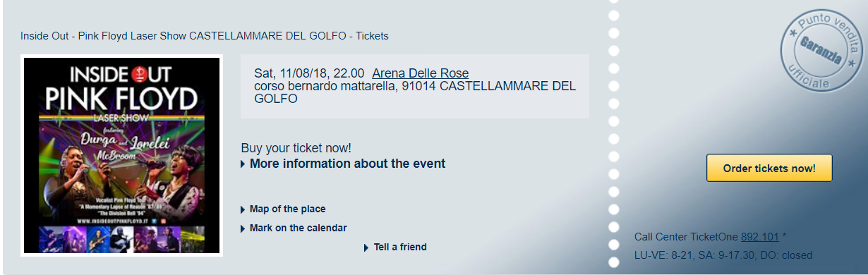The height and width of the screenshot is (275, 868).
Task: Choose Tell a friend
Action: 400,248
